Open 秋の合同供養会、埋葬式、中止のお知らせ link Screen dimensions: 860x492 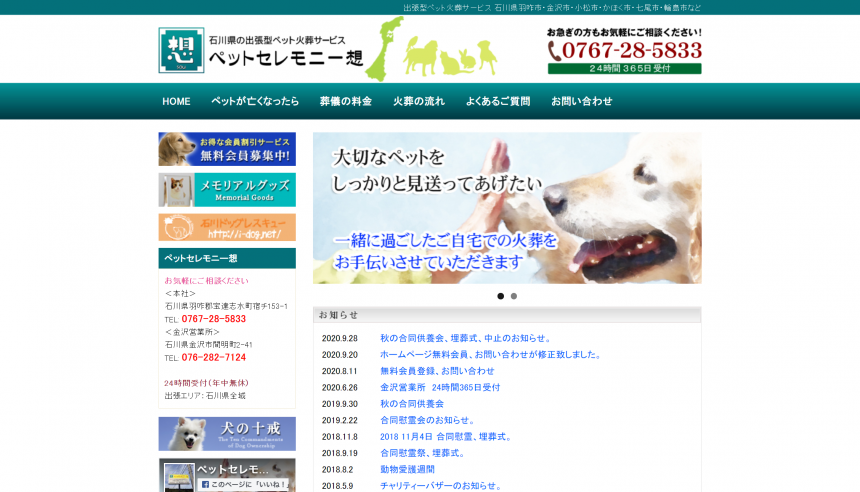click(x=466, y=338)
